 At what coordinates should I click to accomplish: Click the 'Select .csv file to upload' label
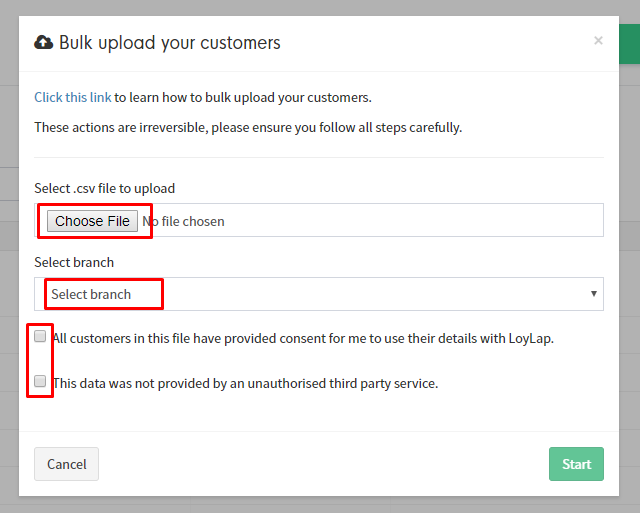coord(104,188)
